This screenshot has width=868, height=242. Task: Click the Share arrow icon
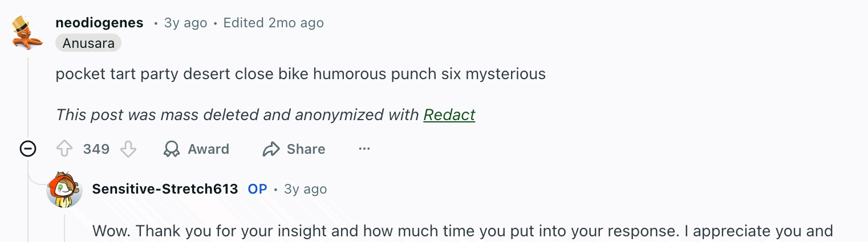point(270,149)
